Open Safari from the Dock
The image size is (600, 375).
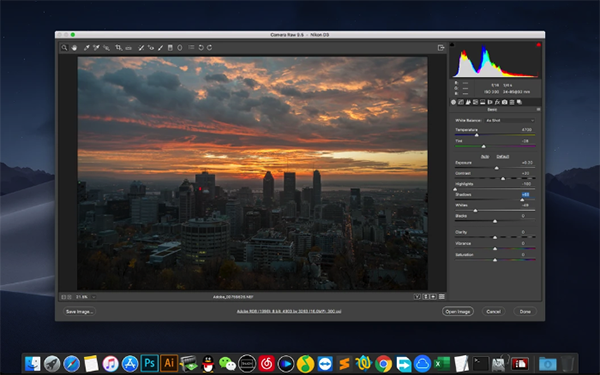72,364
